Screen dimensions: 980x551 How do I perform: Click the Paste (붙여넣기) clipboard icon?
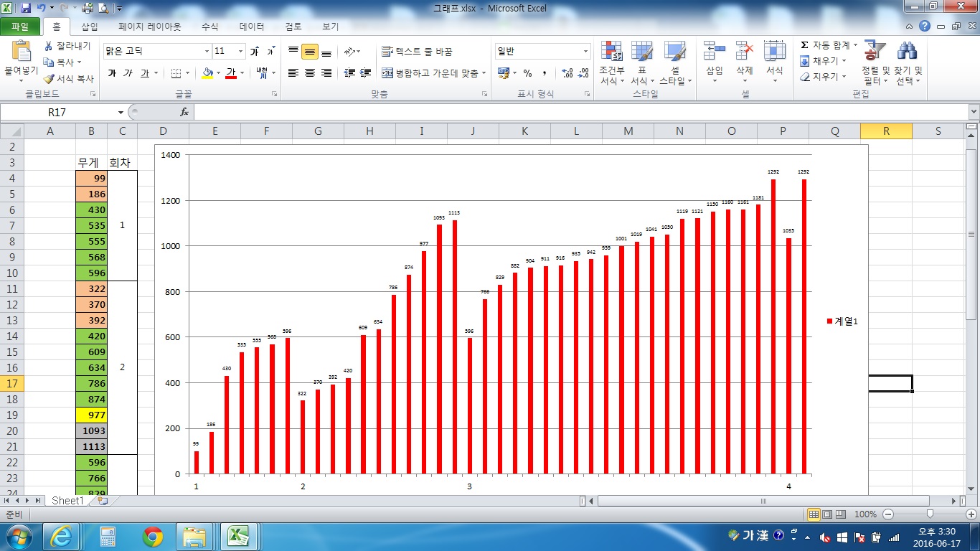coord(21,52)
